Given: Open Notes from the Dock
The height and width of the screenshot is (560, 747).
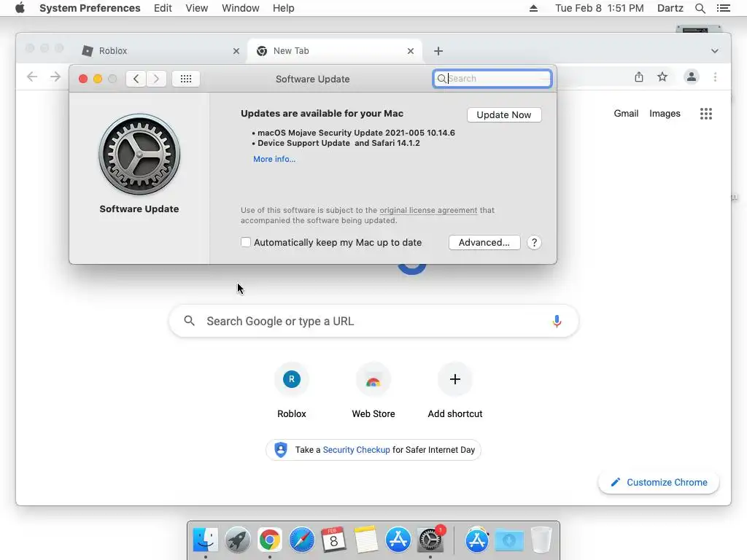Looking at the screenshot, I should [x=365, y=540].
